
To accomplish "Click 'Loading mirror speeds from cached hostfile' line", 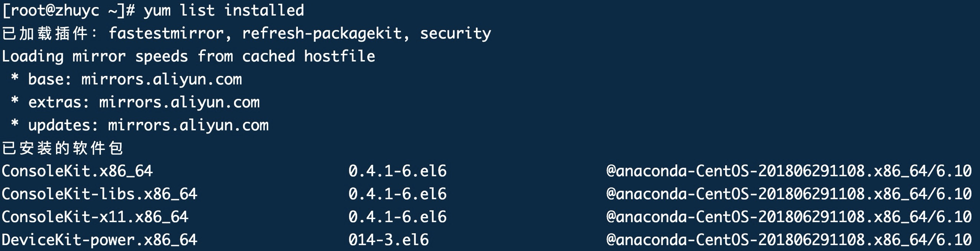I will 188,56.
